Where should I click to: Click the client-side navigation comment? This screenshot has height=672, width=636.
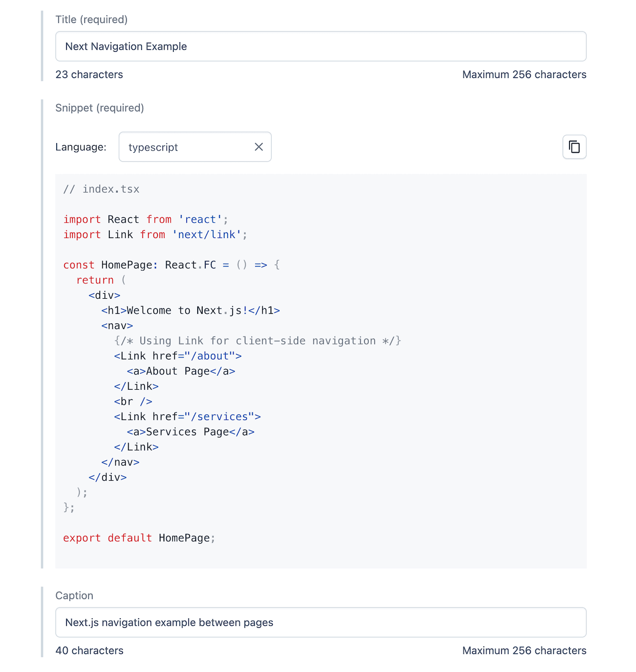click(x=257, y=341)
